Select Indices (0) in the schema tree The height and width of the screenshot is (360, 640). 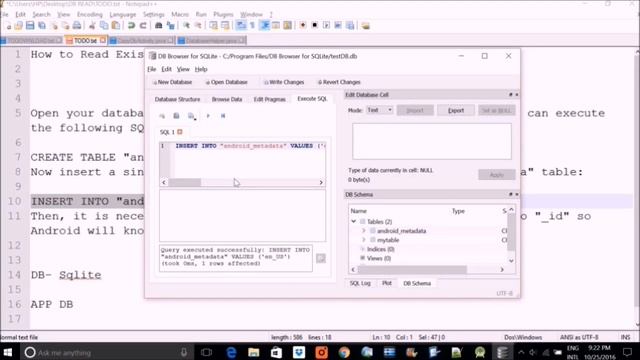click(x=380, y=249)
